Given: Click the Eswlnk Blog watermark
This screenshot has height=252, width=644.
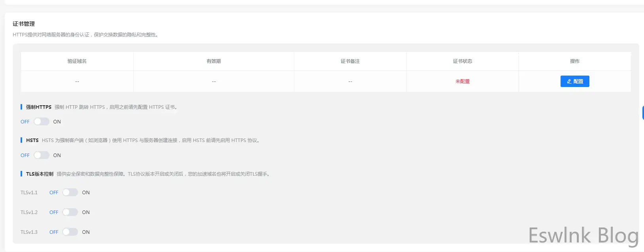Looking at the screenshot, I should 583,236.
